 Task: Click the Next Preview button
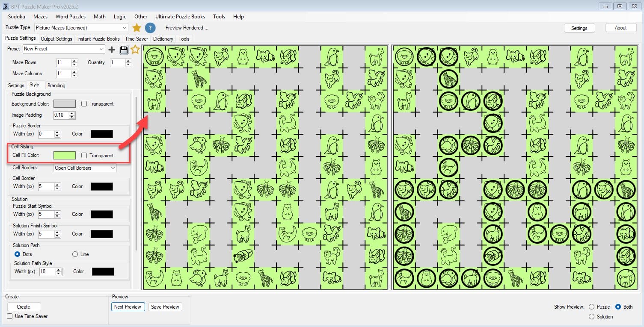(128, 307)
